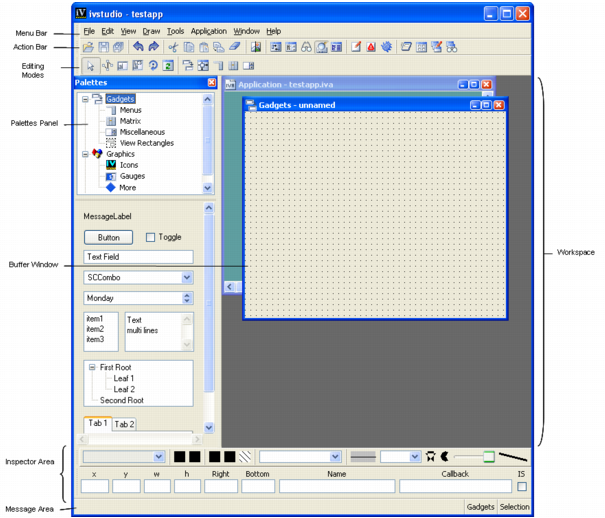Image resolution: width=605 pixels, height=518 pixels.
Task: Toggle the IS checkbox in inspector
Action: click(x=521, y=487)
